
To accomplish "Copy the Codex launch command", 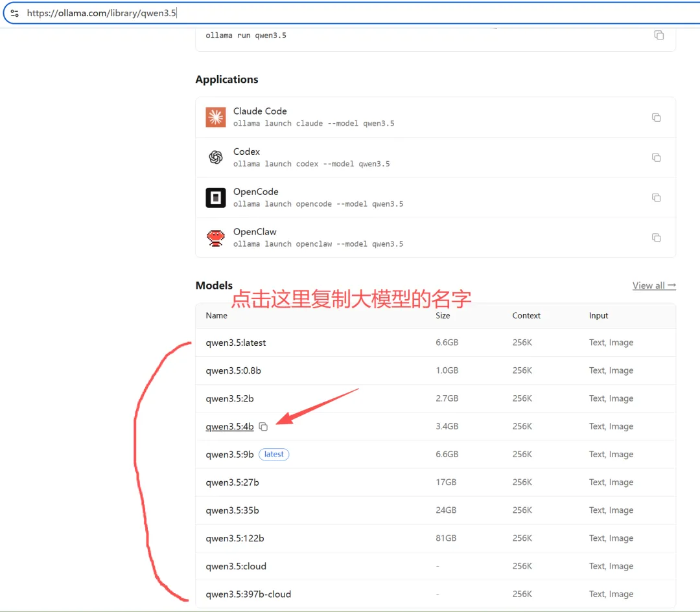I will tap(656, 157).
